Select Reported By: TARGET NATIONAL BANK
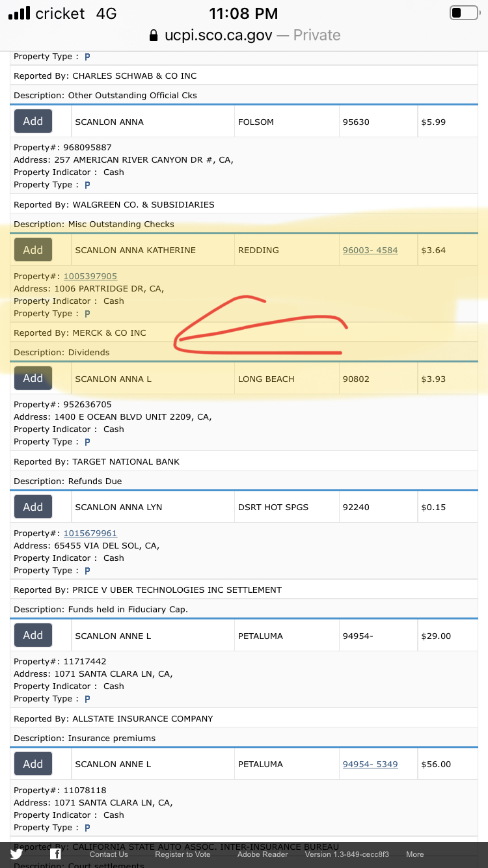The height and width of the screenshot is (868, 488). pos(96,461)
